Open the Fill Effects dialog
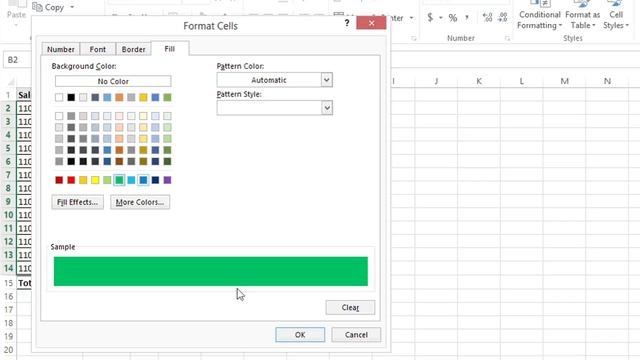The height and width of the screenshot is (360, 640). 78,202
